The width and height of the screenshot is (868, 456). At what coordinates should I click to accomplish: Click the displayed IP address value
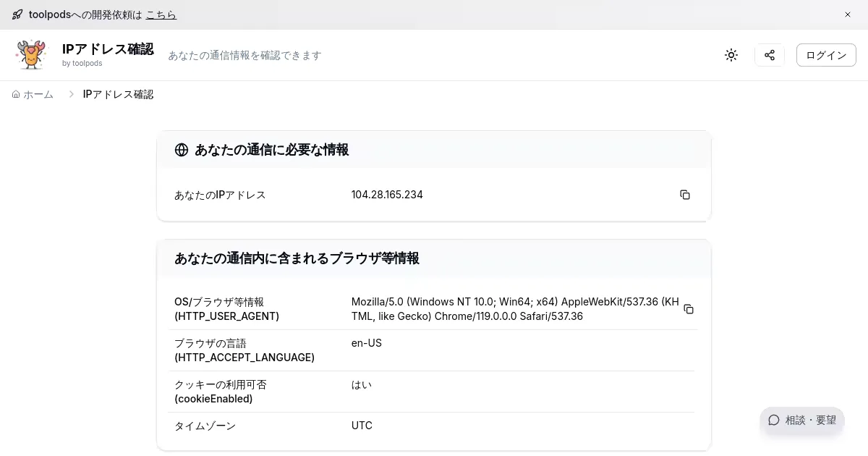tap(387, 195)
